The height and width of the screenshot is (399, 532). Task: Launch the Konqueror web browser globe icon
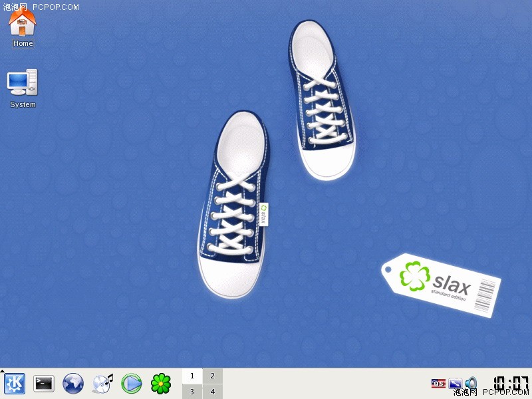point(73,384)
